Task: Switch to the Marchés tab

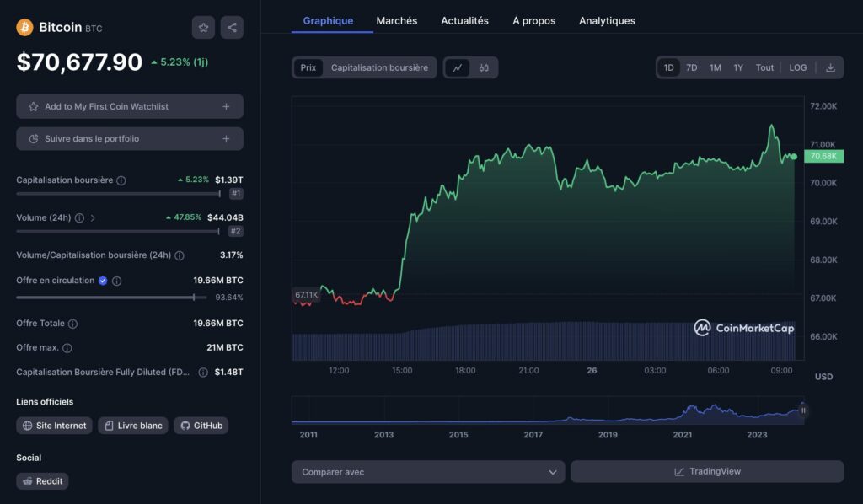Action: (x=396, y=20)
